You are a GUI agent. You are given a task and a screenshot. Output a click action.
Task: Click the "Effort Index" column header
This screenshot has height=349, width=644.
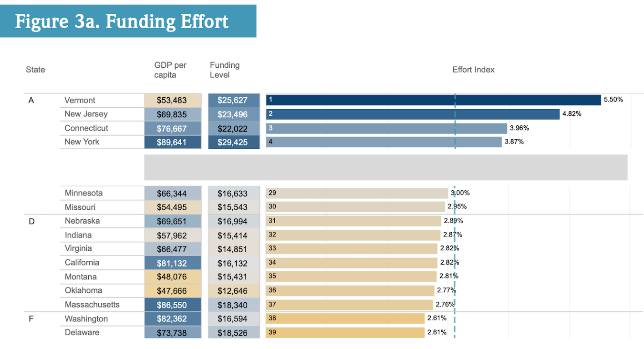click(x=473, y=70)
